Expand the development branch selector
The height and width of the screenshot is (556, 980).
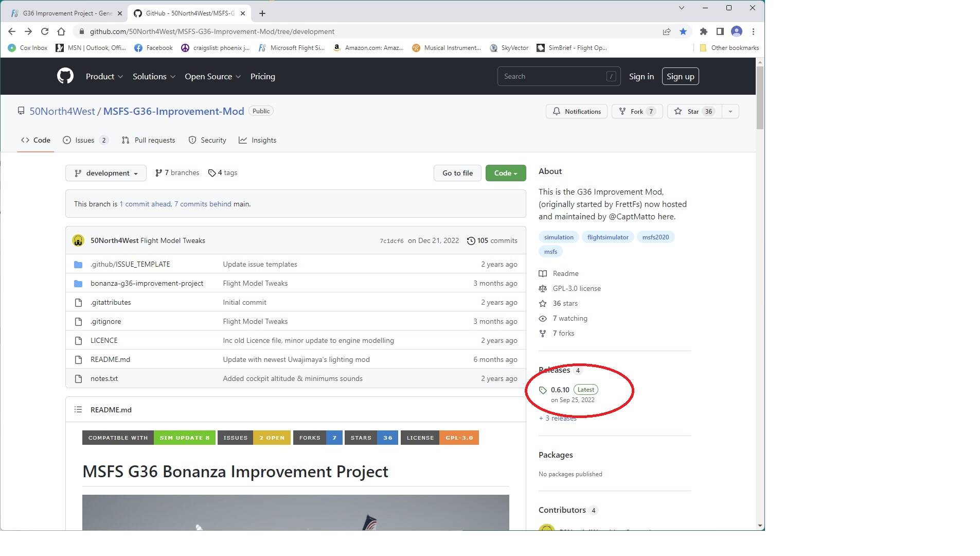(106, 173)
